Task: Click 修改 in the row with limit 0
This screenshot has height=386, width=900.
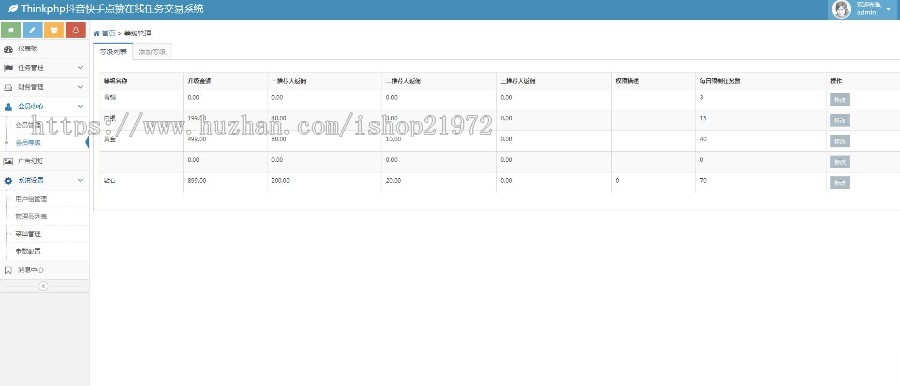Action: pos(839,162)
